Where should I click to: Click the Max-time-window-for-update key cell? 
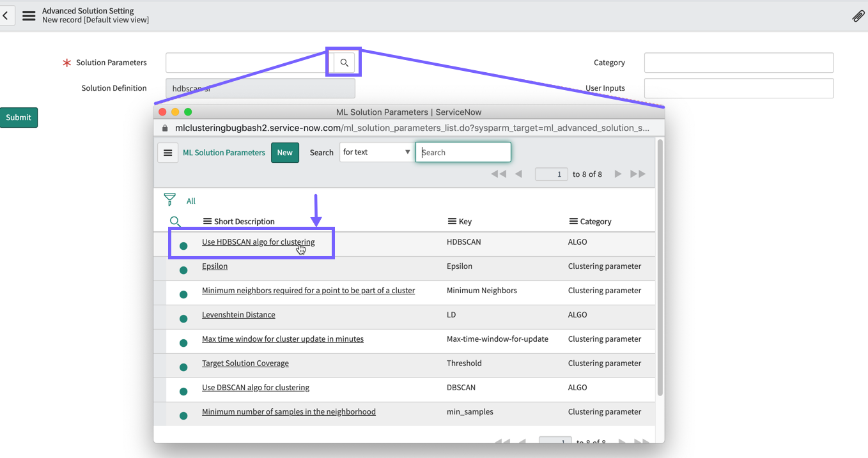[497, 339]
